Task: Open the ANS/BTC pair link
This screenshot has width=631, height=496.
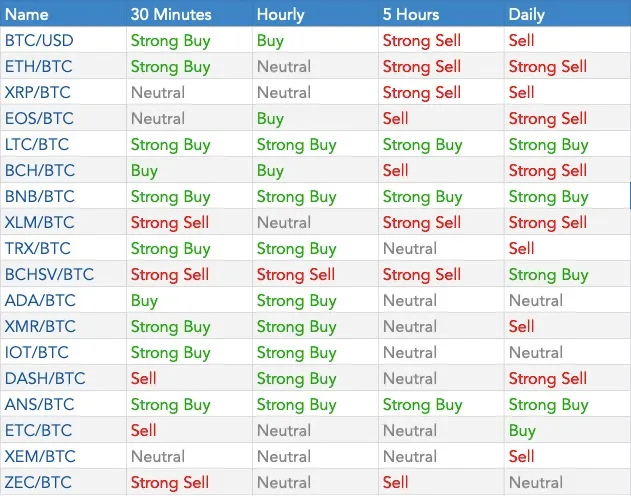Action: coord(39,404)
